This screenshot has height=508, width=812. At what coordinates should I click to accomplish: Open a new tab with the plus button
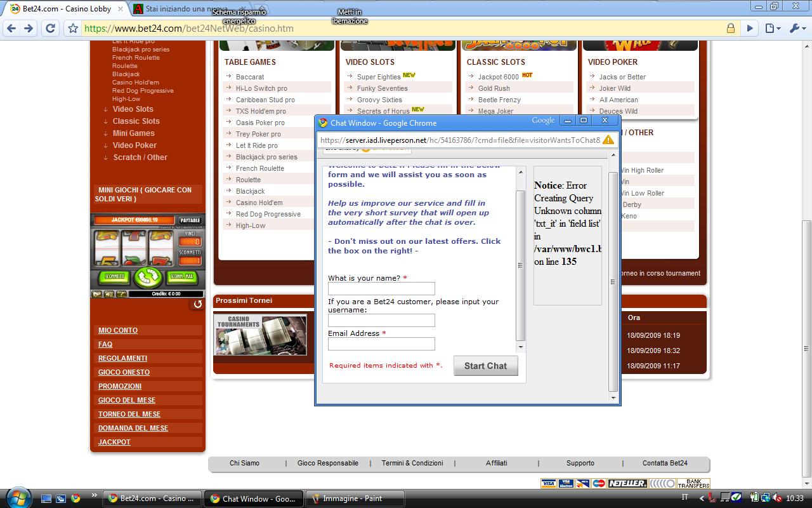point(263,9)
